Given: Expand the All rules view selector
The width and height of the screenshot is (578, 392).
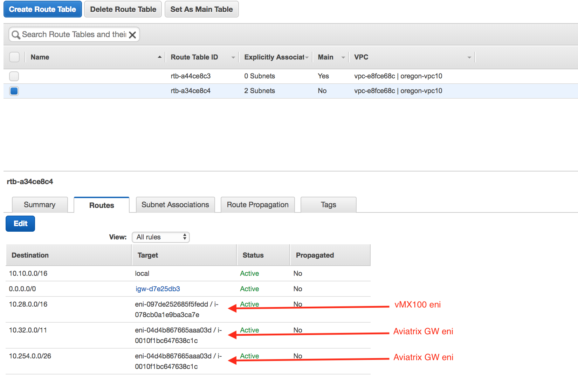Looking at the screenshot, I should 161,237.
